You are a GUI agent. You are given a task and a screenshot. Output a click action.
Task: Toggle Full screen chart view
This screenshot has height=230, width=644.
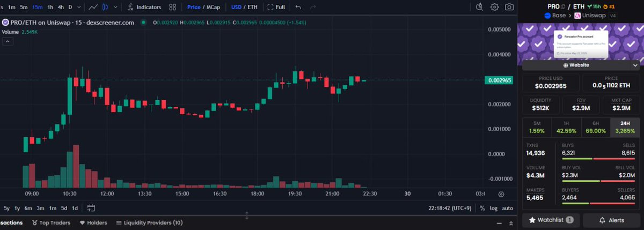tap(276, 7)
